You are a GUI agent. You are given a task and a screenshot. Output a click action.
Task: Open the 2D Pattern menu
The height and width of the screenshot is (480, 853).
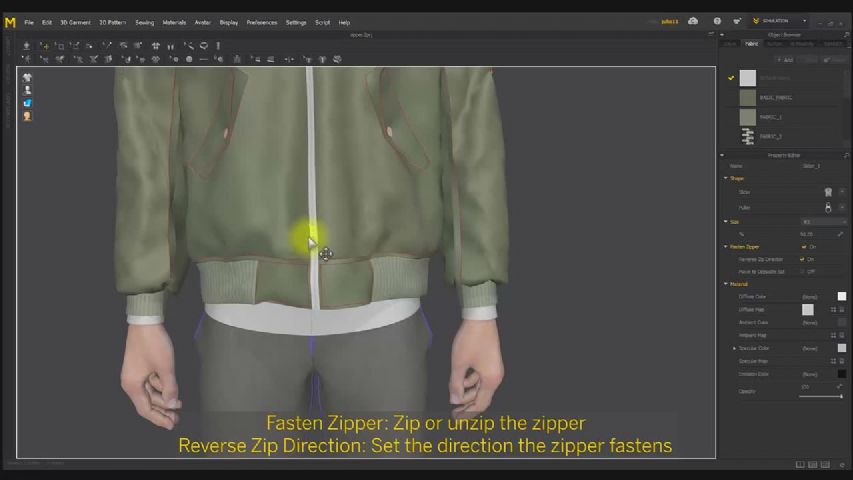pyautogui.click(x=113, y=22)
